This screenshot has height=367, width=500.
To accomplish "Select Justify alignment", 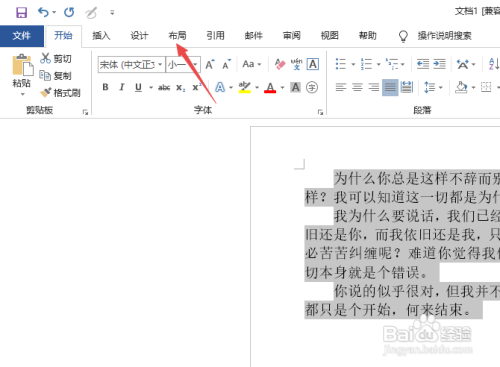I will [x=390, y=87].
